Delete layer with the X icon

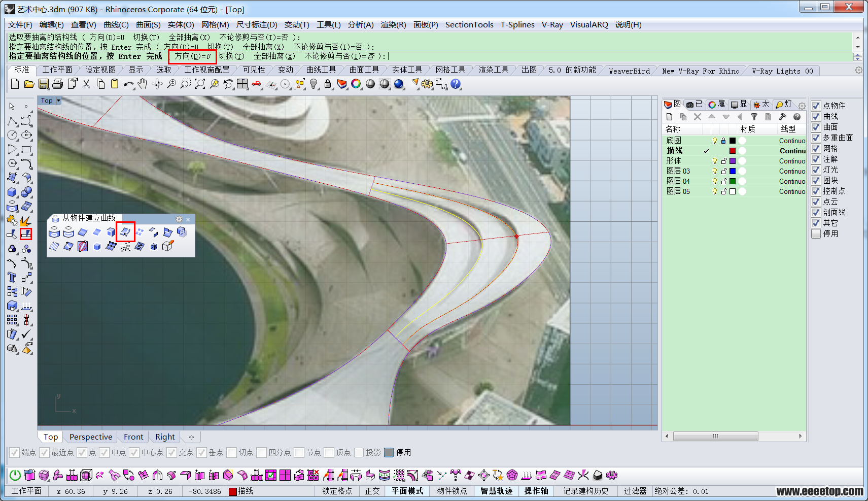(x=698, y=117)
